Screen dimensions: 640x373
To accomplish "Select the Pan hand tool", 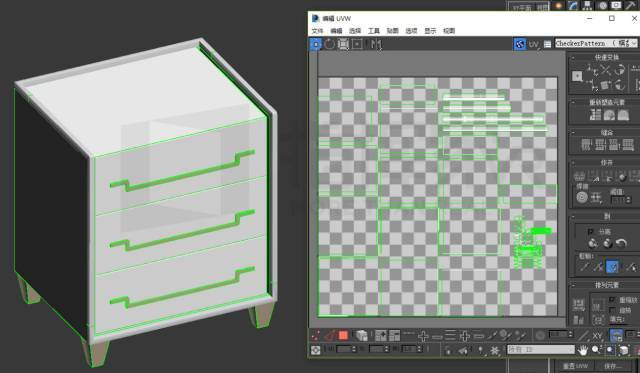I will coord(582,350).
